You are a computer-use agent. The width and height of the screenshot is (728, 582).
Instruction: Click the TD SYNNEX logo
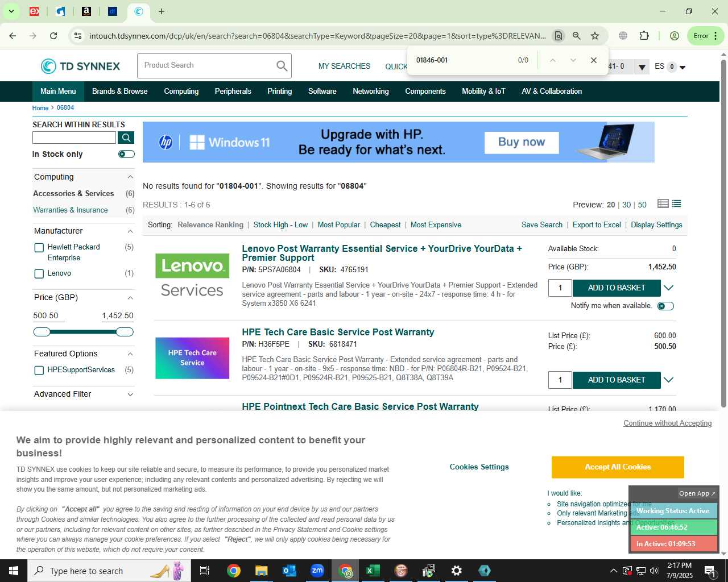click(80, 66)
